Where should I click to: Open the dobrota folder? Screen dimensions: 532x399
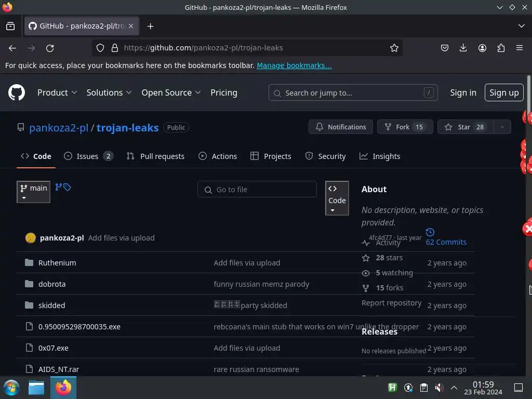tap(52, 284)
